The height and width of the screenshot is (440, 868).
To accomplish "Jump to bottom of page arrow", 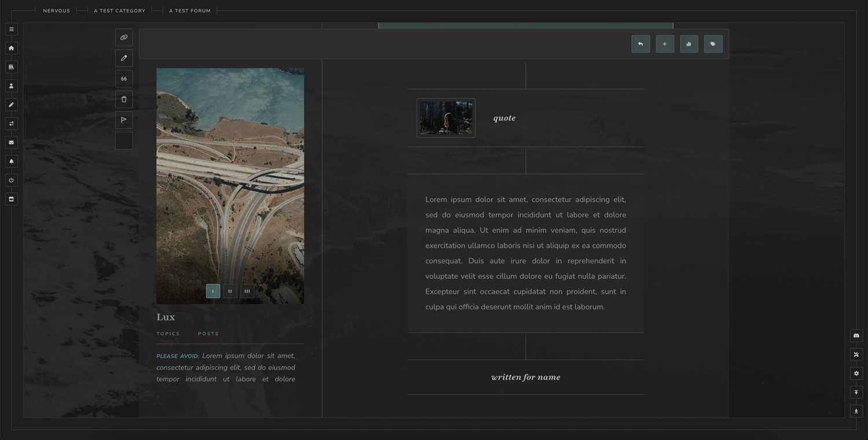I will (x=856, y=411).
